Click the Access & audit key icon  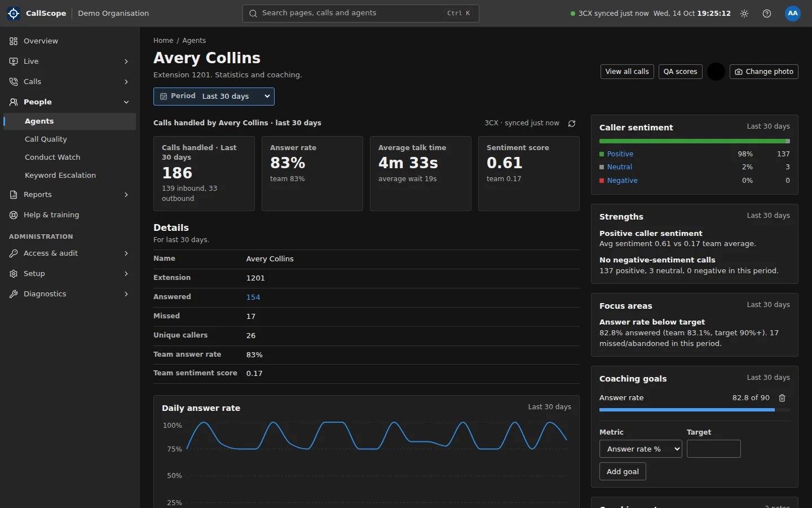(14, 253)
